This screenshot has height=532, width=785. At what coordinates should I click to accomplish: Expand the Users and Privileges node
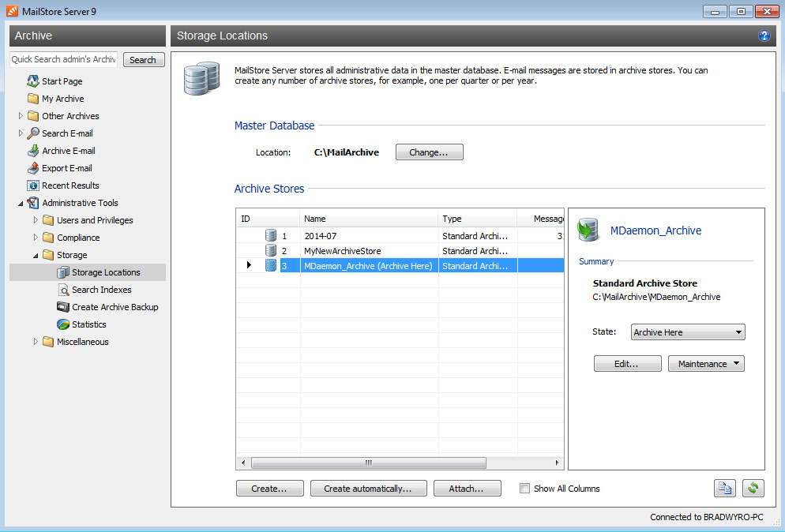(36, 220)
